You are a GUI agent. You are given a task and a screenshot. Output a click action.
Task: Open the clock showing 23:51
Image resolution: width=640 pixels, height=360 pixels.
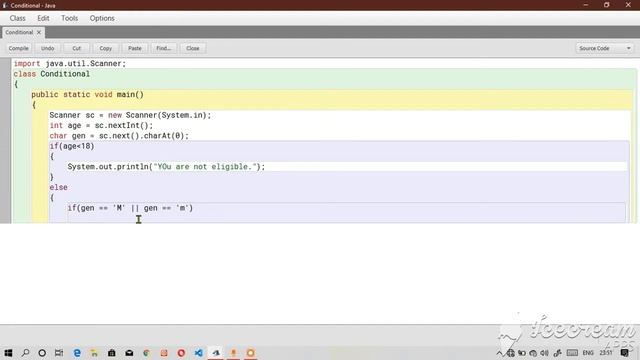[x=606, y=353]
